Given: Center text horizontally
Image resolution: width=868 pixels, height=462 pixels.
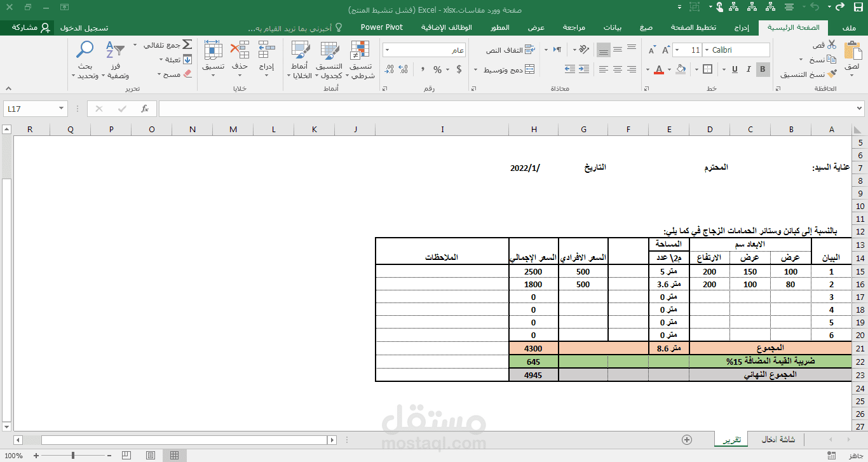Looking at the screenshot, I should coord(618,69).
